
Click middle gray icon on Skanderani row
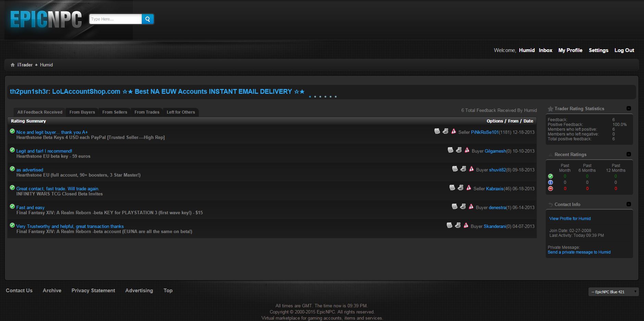pyautogui.click(x=458, y=225)
